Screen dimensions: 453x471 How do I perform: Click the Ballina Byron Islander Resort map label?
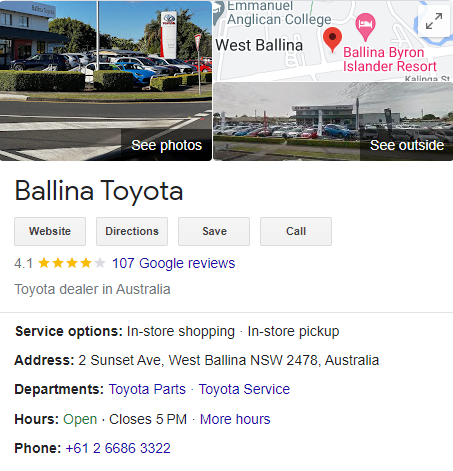(x=390, y=59)
